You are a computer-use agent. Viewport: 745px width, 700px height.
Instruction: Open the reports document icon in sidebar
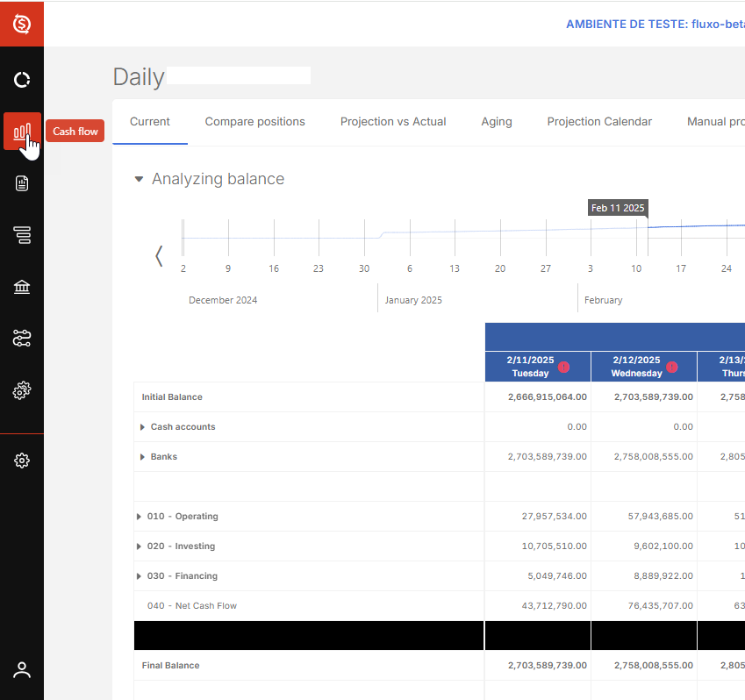tap(22, 183)
